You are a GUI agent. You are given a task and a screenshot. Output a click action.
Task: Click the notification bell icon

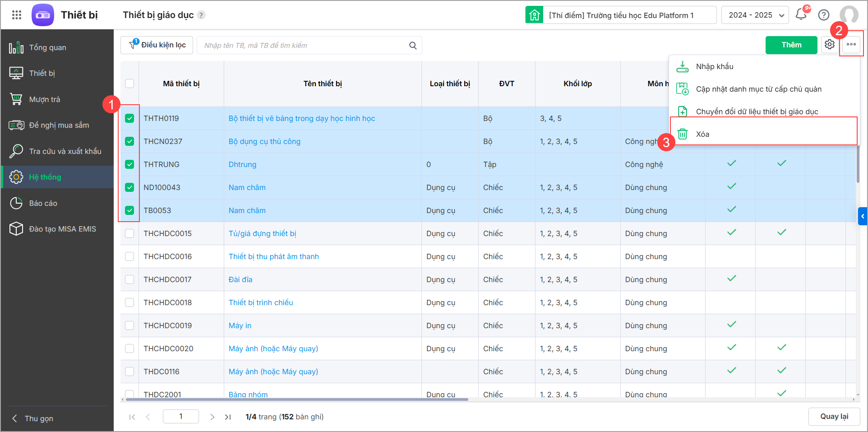click(801, 14)
